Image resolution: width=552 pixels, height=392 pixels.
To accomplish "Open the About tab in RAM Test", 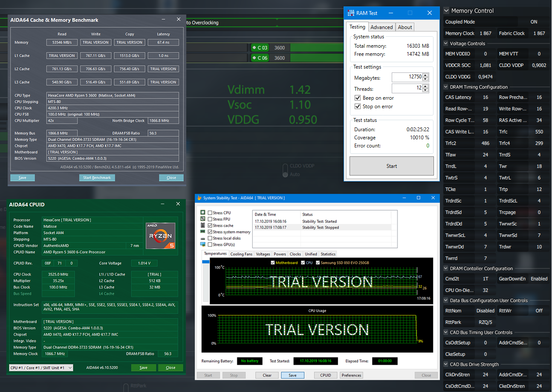I will [x=405, y=27].
